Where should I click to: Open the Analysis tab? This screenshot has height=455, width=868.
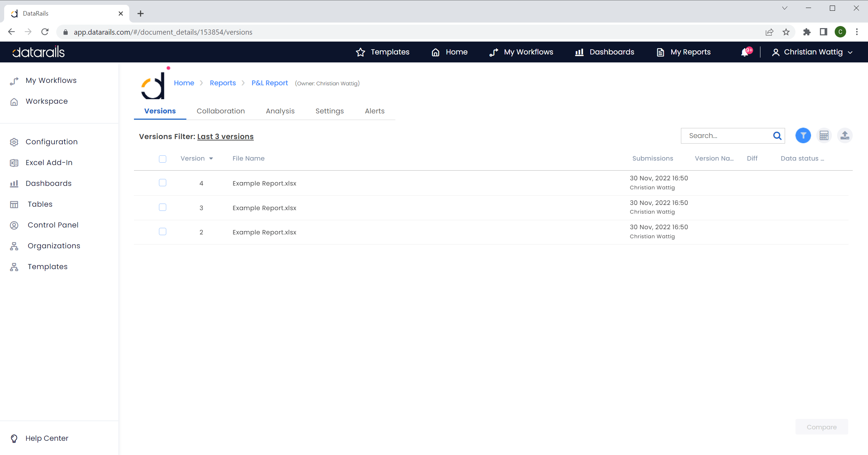280,111
